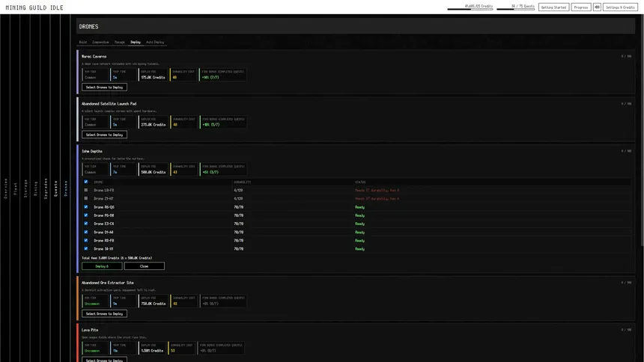This screenshot has width=644, height=362.
Task: Click the green Deploy 6 button
Action: coord(102,266)
